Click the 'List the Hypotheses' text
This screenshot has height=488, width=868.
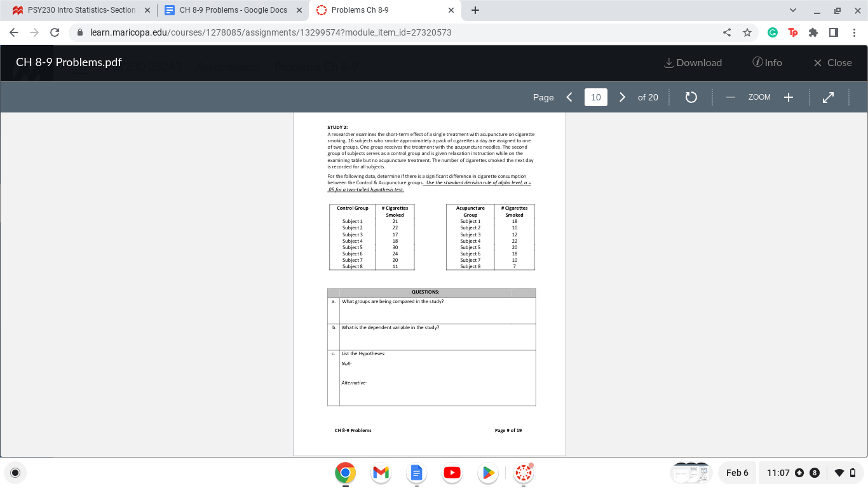click(363, 353)
